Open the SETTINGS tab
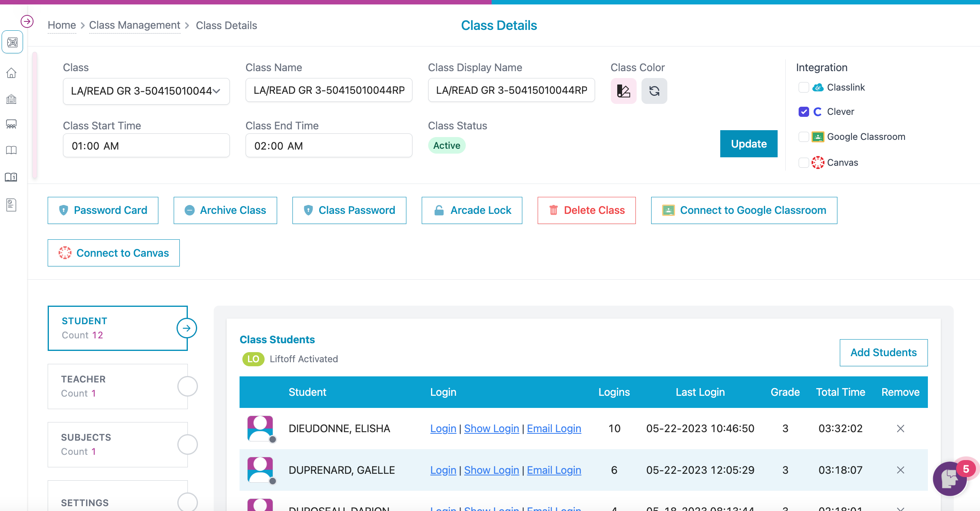 [x=118, y=496]
